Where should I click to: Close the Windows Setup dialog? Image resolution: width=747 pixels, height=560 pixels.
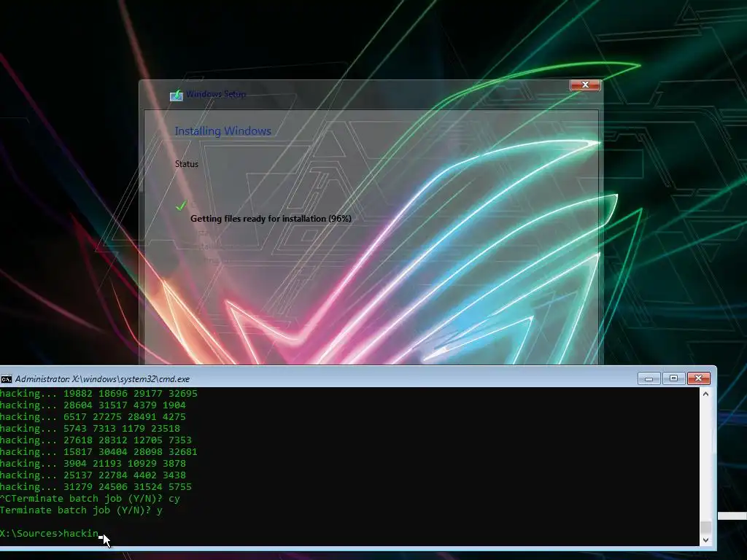pyautogui.click(x=585, y=85)
